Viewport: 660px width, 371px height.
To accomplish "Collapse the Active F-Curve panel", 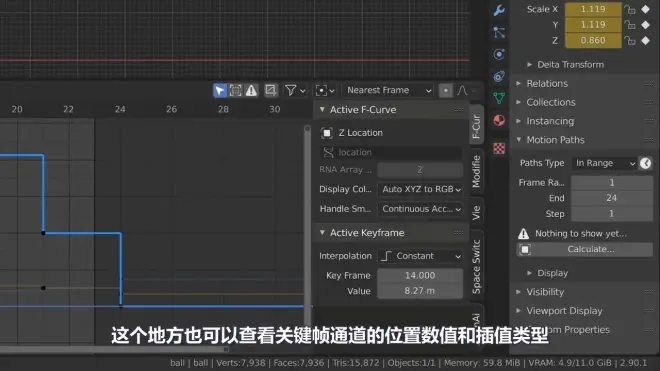I will point(322,109).
